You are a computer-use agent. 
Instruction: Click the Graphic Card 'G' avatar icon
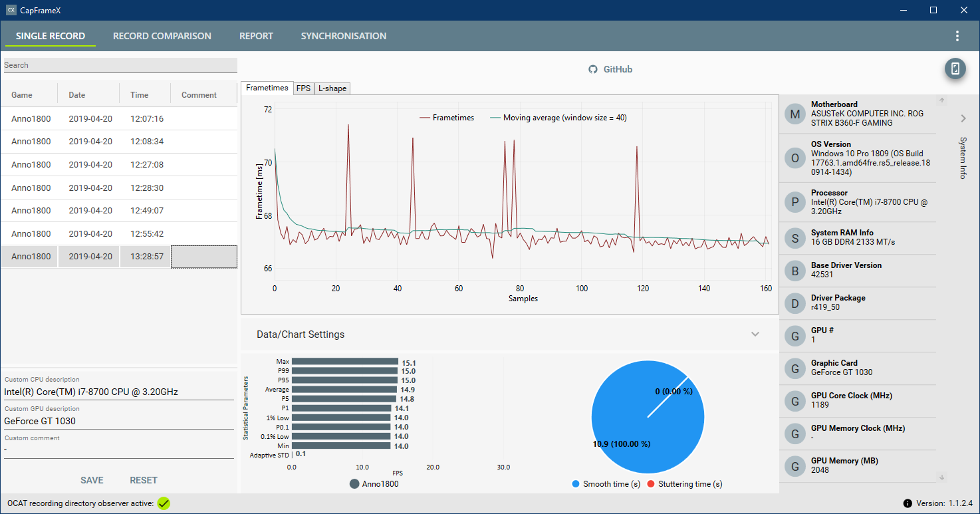[795, 368]
